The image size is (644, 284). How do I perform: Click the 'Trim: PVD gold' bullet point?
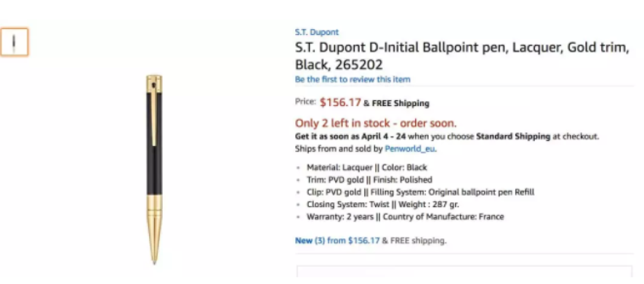pyautogui.click(x=369, y=180)
